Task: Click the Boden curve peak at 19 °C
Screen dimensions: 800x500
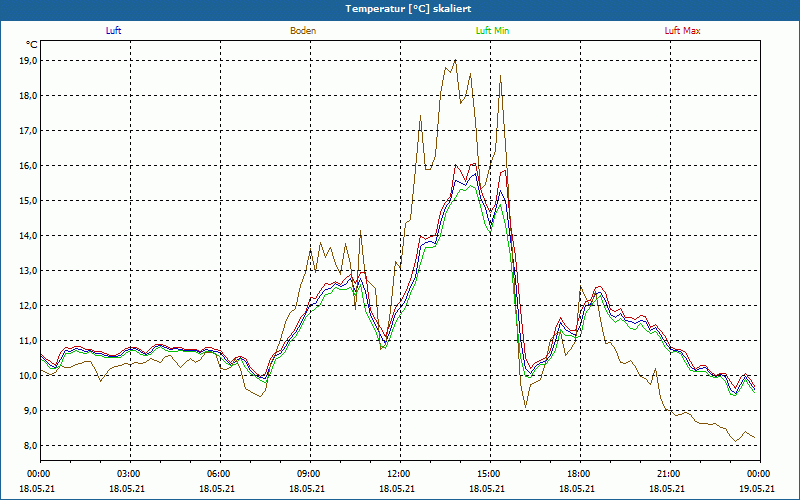Action: 455,60
